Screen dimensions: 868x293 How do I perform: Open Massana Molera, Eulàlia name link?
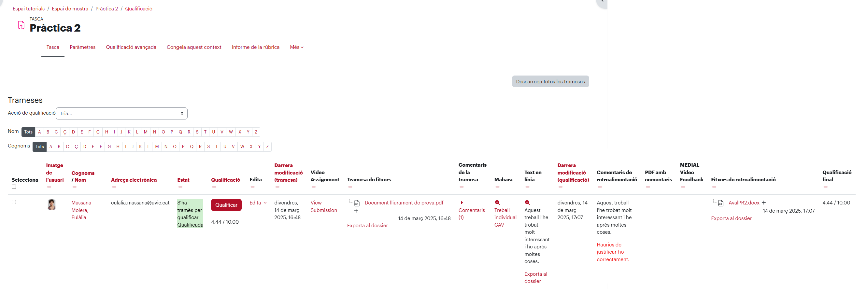click(x=81, y=210)
